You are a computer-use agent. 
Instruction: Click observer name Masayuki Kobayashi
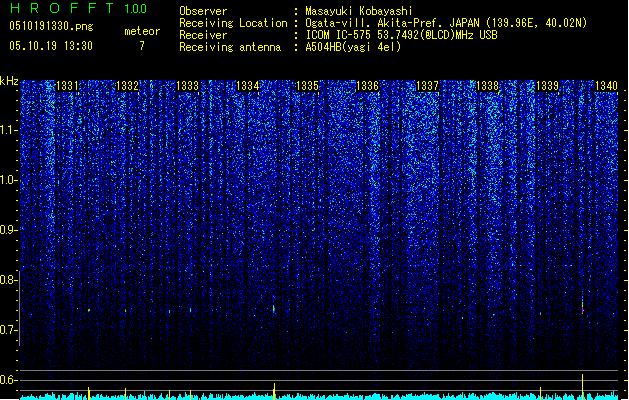[x=359, y=11]
